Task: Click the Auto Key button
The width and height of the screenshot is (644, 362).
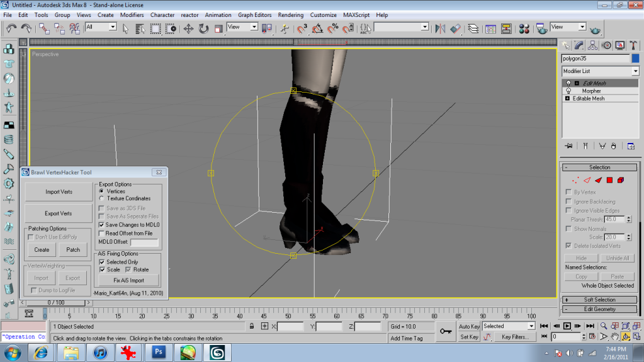Action: pos(469,326)
